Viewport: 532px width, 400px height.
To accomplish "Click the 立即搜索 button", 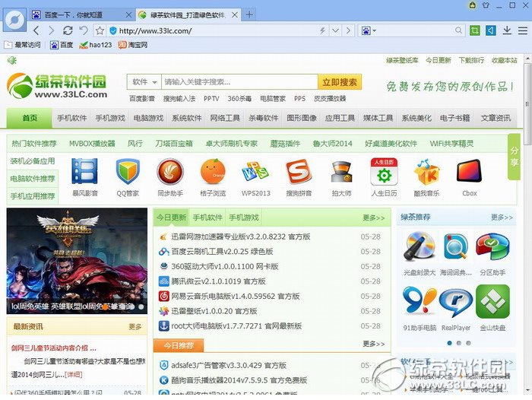I will 340,82.
